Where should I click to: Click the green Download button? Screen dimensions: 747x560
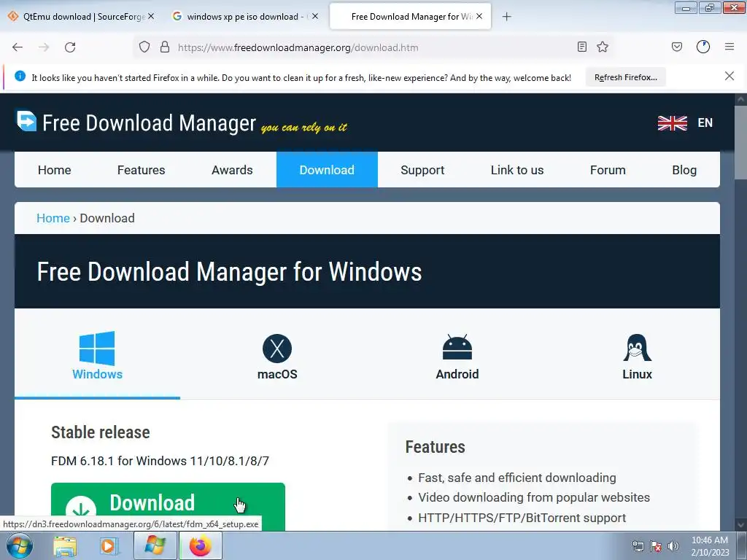click(168, 507)
